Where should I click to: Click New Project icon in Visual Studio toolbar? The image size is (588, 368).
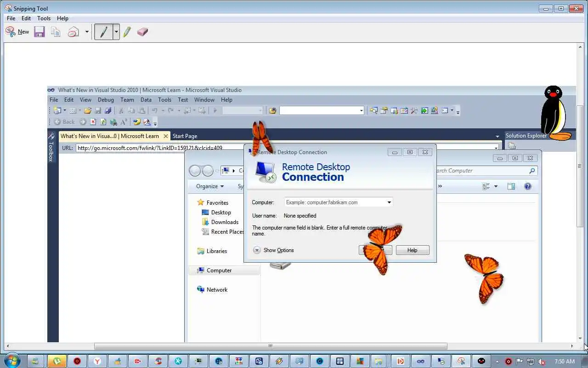[57, 110]
